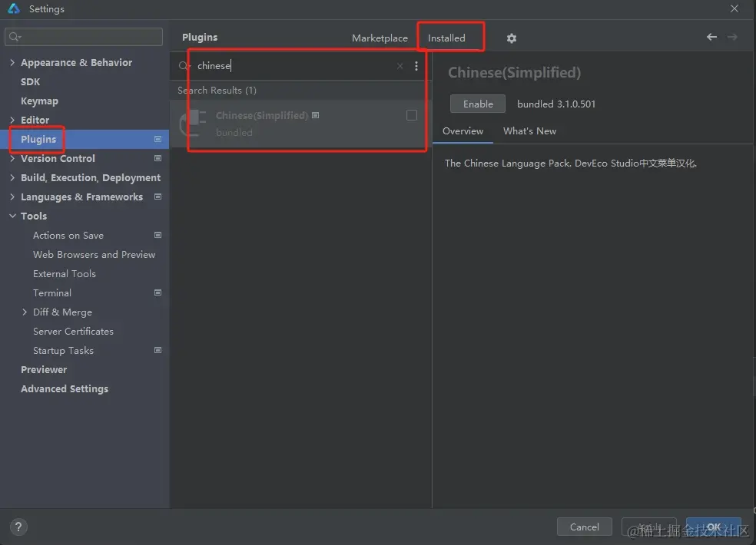The height and width of the screenshot is (545, 756).
Task: Open the plugin search options menu
Action: (416, 66)
